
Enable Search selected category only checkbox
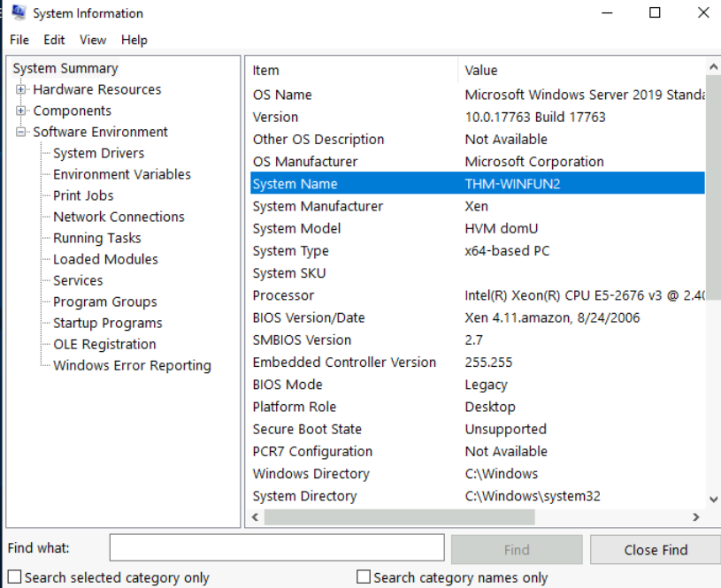14,577
